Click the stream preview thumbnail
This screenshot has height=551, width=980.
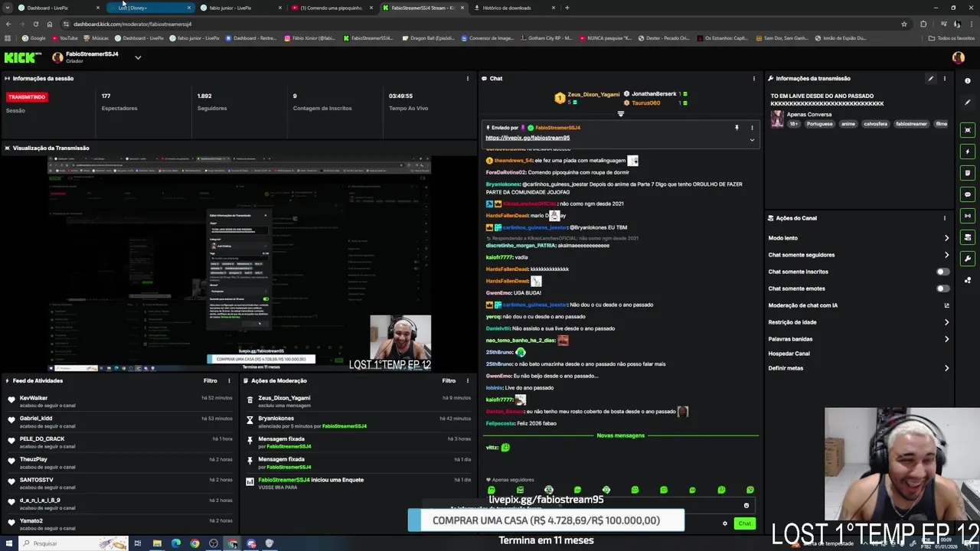pyautogui.click(x=239, y=264)
